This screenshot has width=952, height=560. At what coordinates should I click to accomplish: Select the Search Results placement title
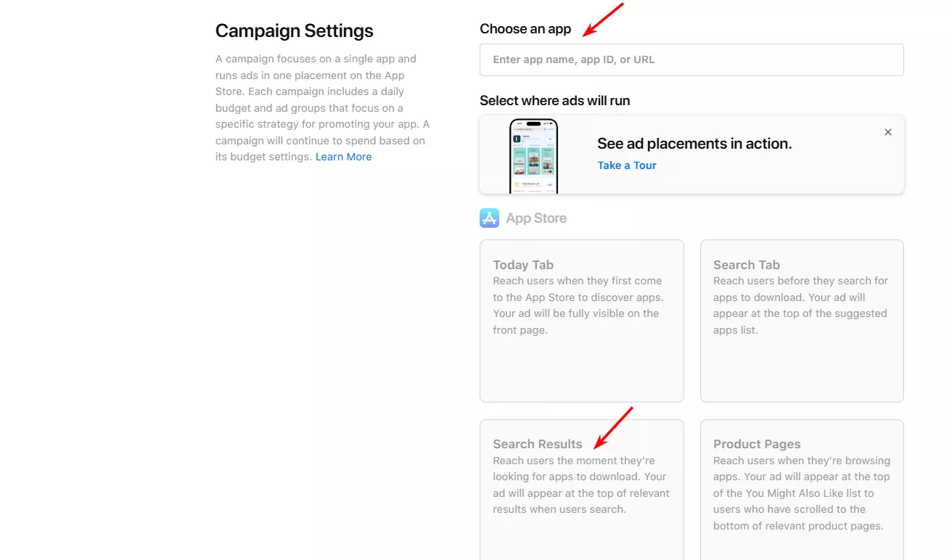click(538, 444)
